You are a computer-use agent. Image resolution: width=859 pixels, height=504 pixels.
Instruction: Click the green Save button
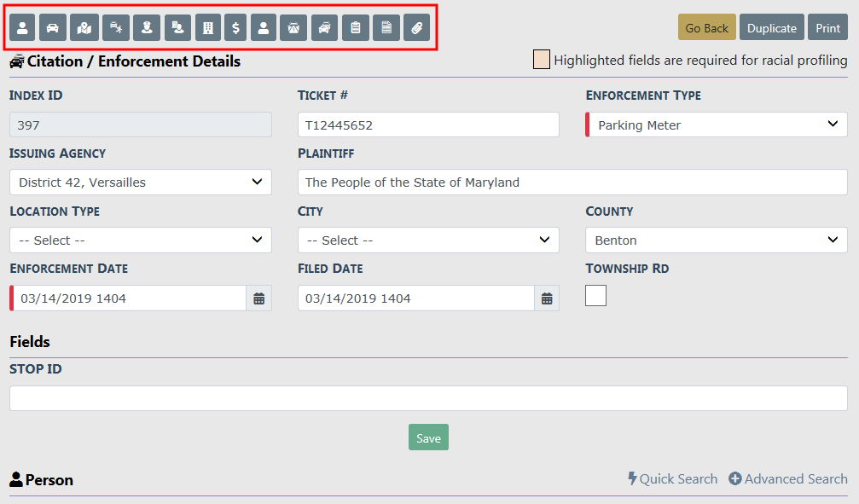click(x=428, y=437)
